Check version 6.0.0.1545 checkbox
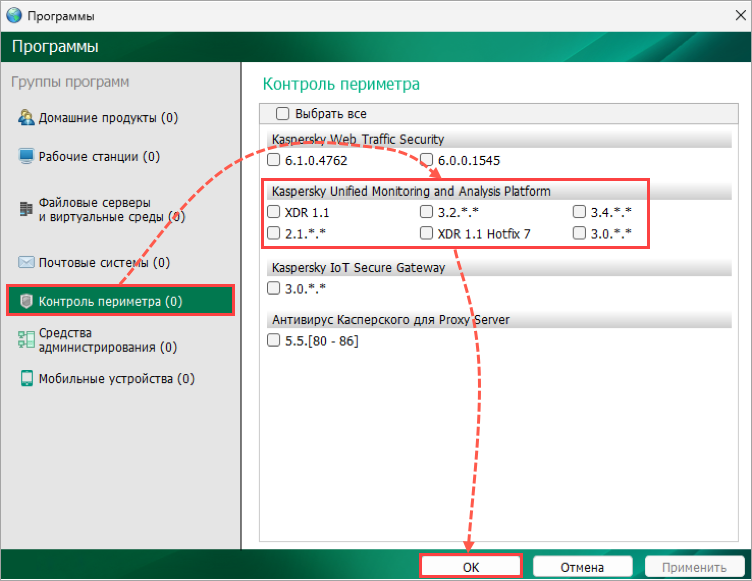752x581 pixels. pyautogui.click(x=426, y=160)
